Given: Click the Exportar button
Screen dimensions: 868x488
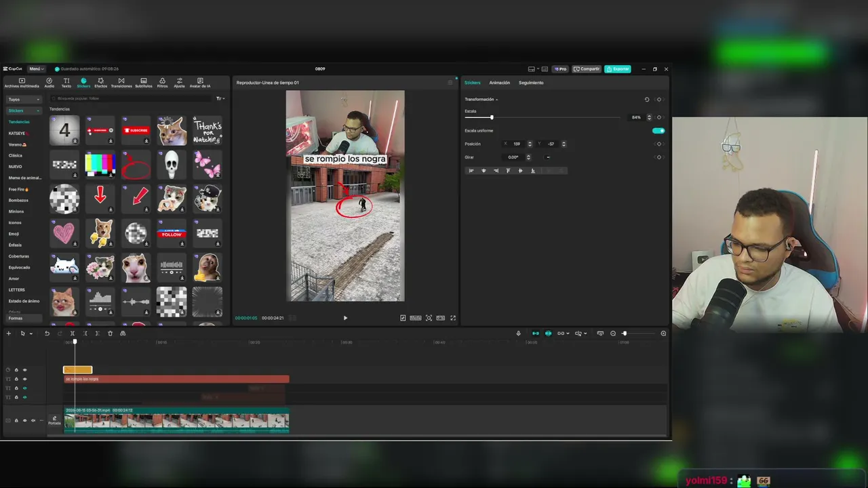Looking at the screenshot, I should click(618, 69).
